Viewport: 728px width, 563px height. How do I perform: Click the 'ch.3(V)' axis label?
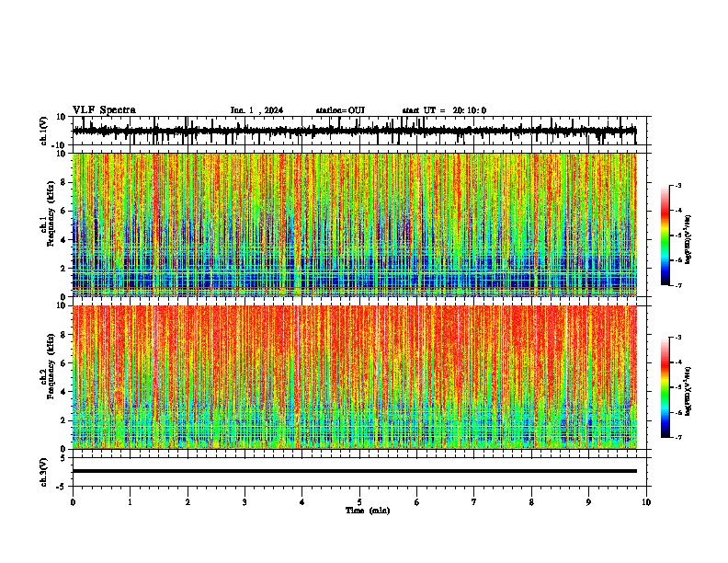click(x=44, y=472)
